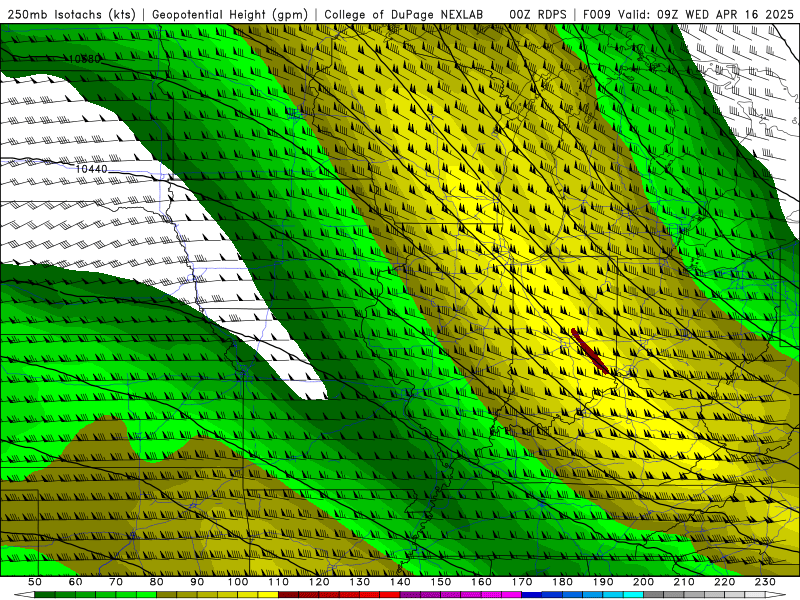Click the 210 label on the color scale
This screenshot has width=800, height=600.
[x=684, y=582]
